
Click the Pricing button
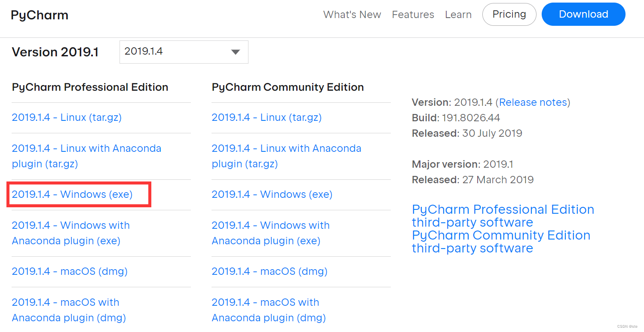coord(509,14)
